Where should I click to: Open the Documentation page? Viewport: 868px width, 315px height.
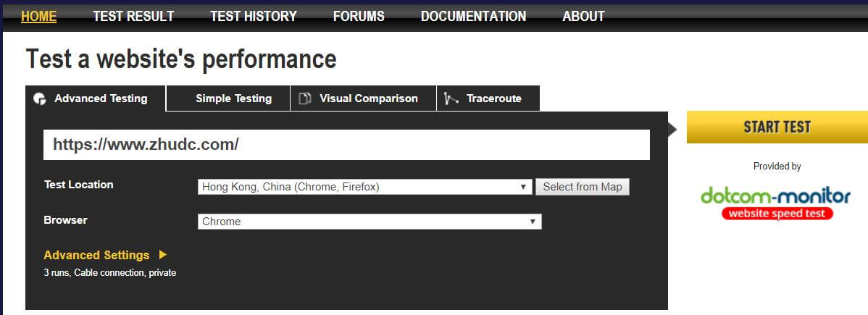point(473,16)
